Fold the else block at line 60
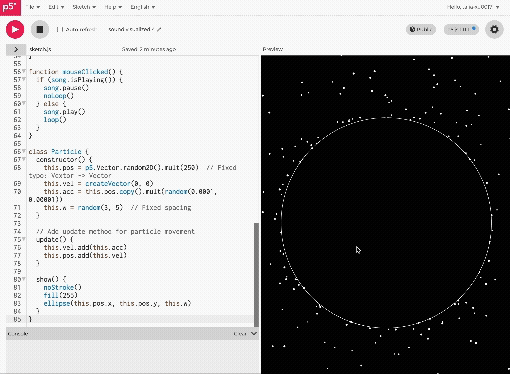 [x=24, y=104]
